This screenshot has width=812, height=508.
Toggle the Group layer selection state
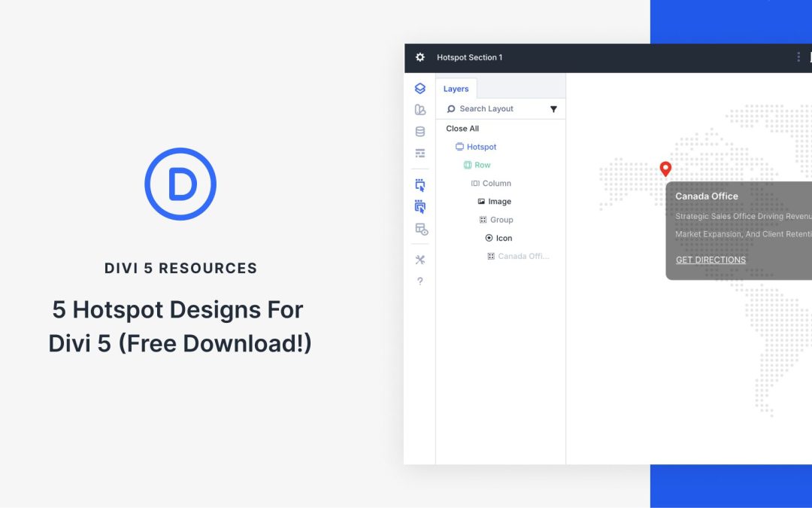[x=501, y=219]
